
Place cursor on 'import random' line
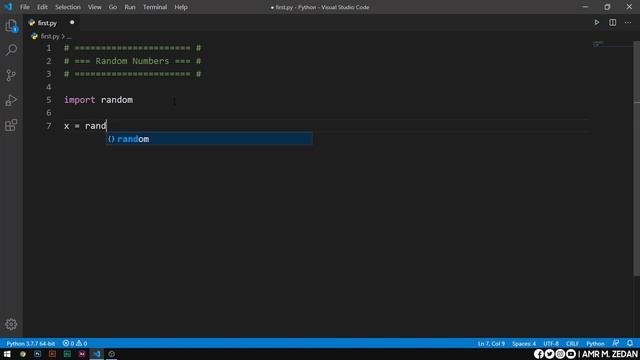(x=98, y=100)
